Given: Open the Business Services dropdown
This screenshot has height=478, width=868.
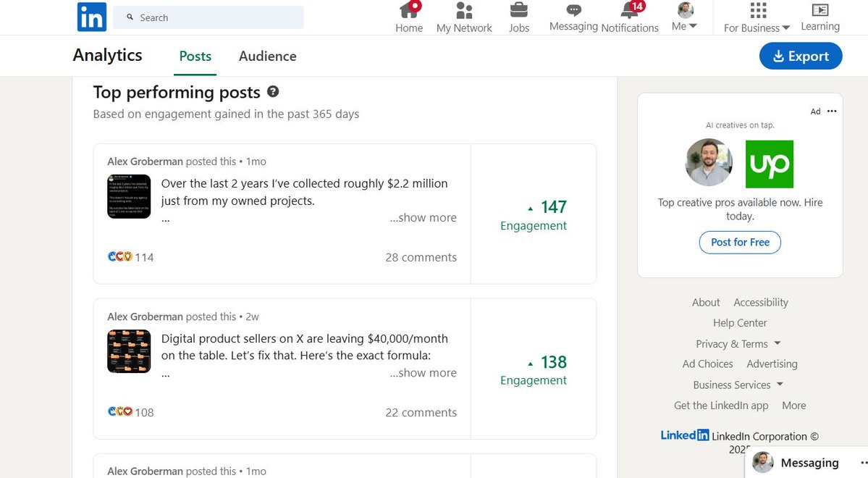Looking at the screenshot, I should 731,385.
